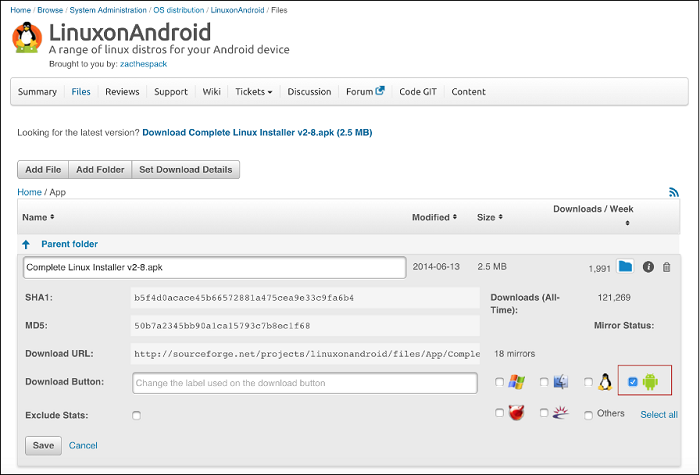
Task: Click the green Android robot icon
Action: click(x=651, y=382)
